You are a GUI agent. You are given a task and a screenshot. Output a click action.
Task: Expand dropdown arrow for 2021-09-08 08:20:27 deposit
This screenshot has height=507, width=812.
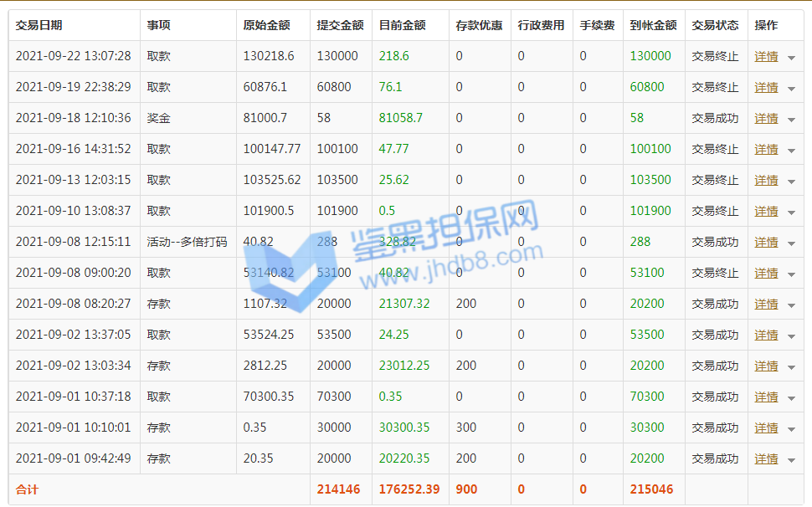(791, 305)
